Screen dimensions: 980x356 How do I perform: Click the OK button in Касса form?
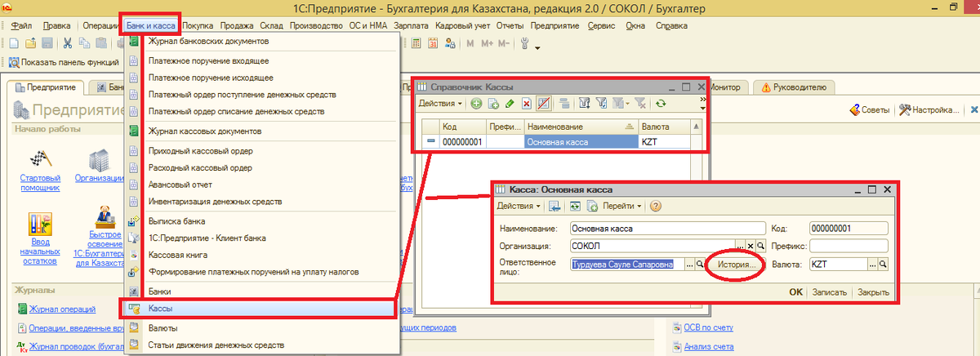(x=795, y=292)
